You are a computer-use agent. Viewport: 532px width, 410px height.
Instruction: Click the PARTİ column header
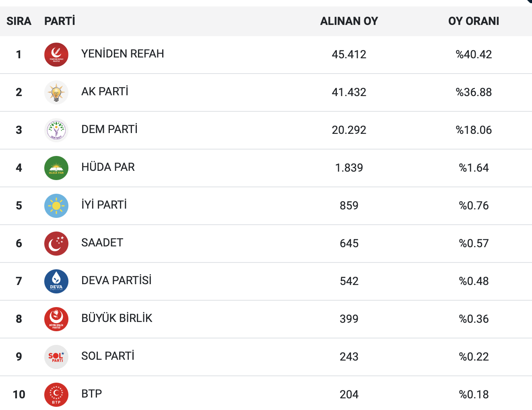[60, 21]
